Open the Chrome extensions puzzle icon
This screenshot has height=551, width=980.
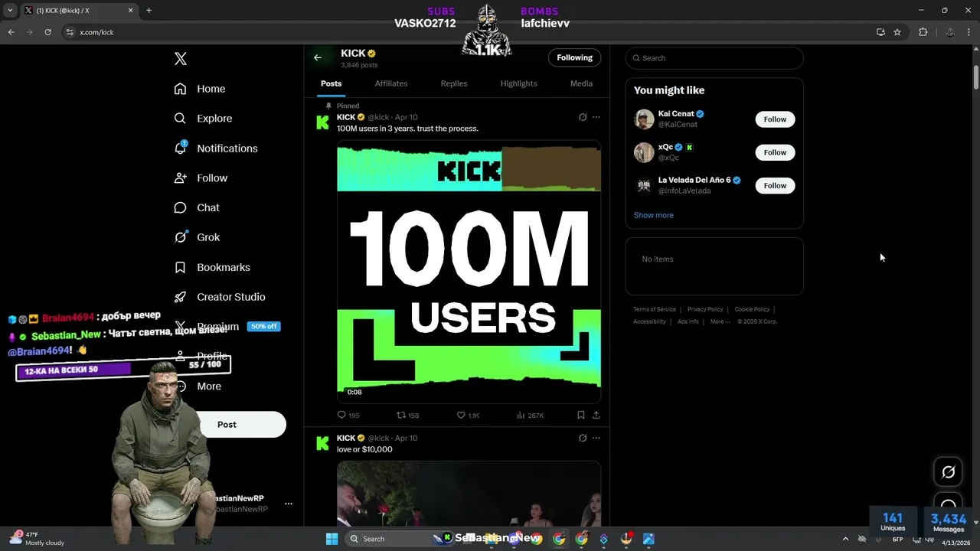coord(923,32)
